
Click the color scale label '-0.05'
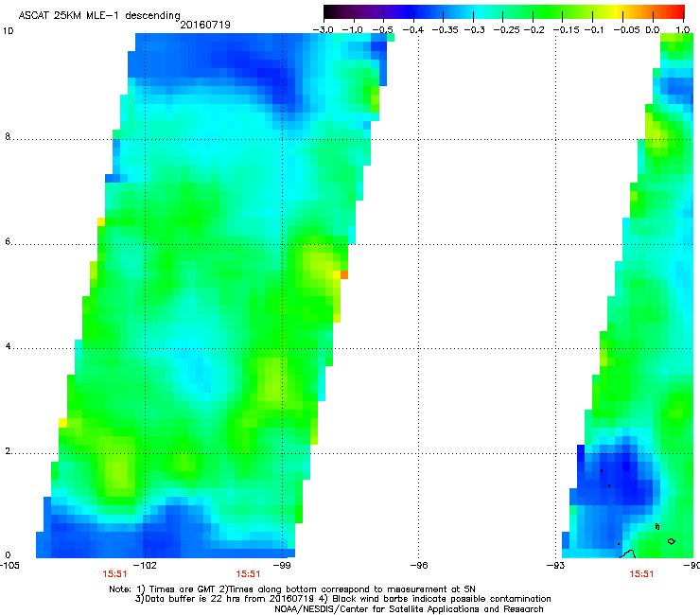[627, 30]
